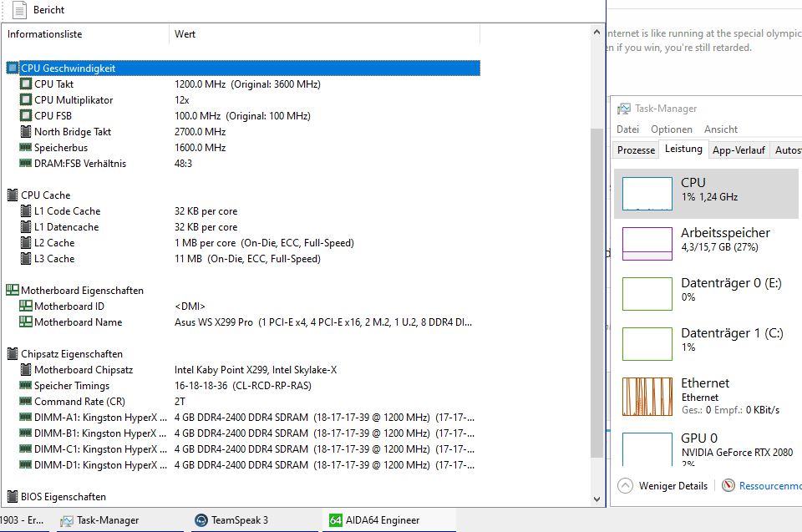802x532 pixels.
Task: Click the Speicher Timings memory icon
Action: [26, 385]
